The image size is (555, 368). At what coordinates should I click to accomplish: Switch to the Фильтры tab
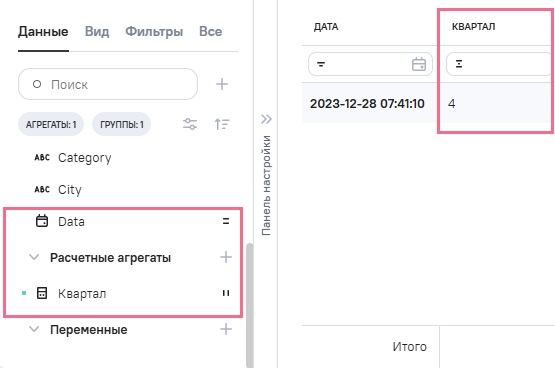pos(154,31)
